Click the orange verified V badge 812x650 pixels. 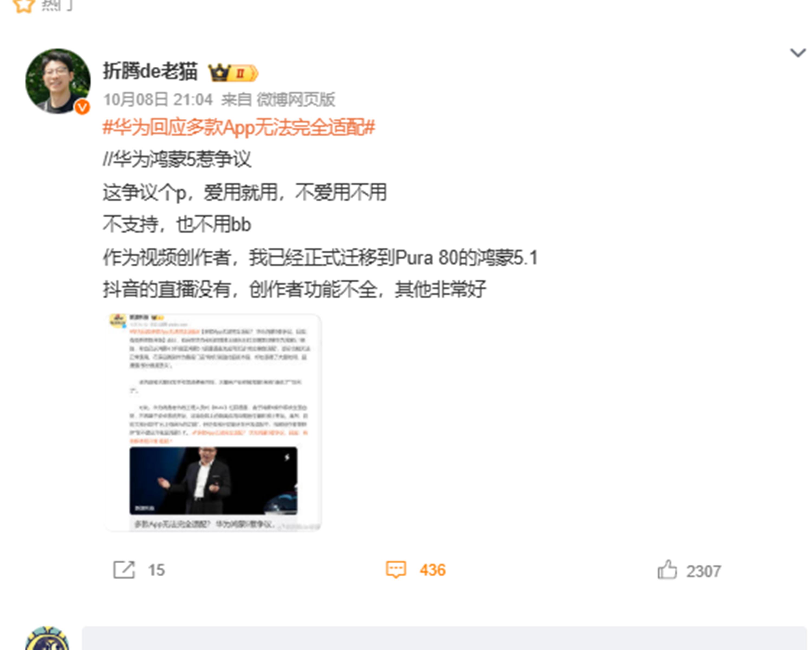82,107
